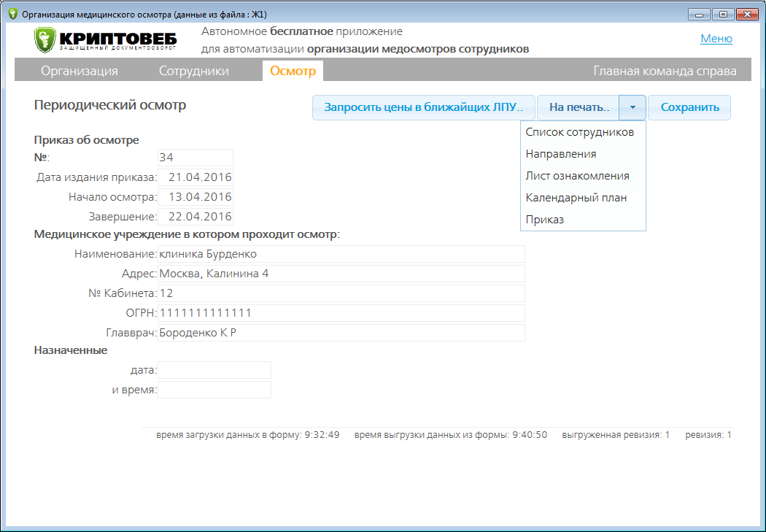The width and height of the screenshot is (766, 532).
Task: Collapse the На печать dropdown arrow
Action: click(x=632, y=107)
